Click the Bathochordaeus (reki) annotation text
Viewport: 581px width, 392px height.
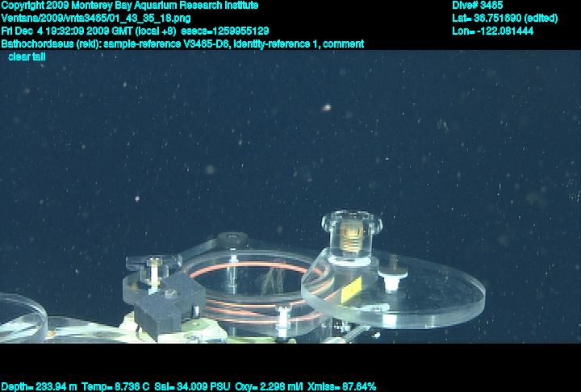click(52, 44)
